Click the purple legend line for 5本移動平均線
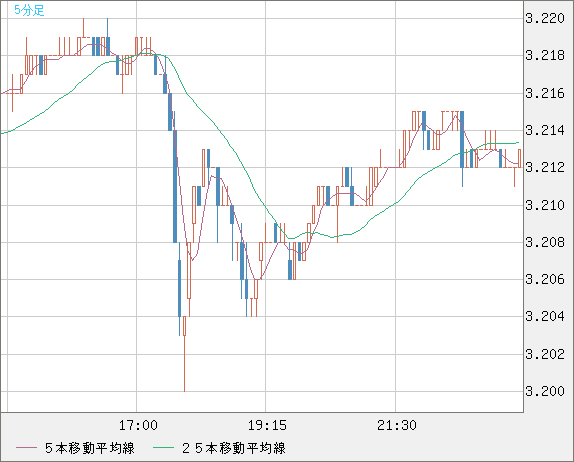The height and width of the screenshot is (462, 574). pos(26,448)
